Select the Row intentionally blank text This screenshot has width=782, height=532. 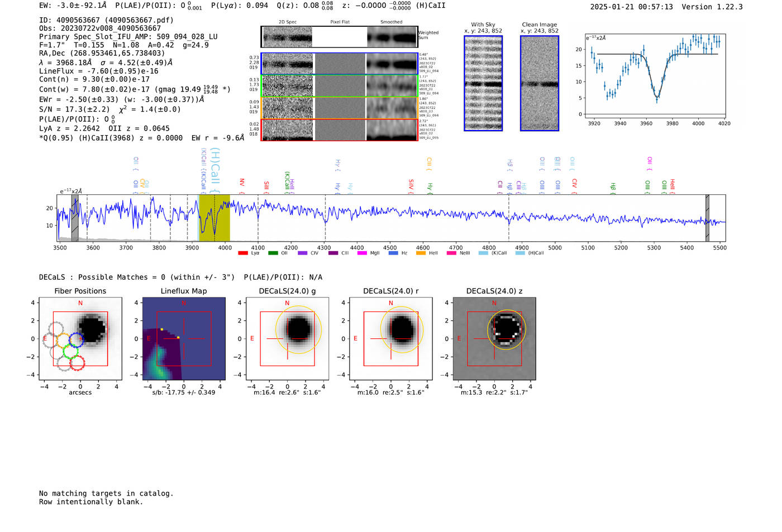(x=91, y=502)
